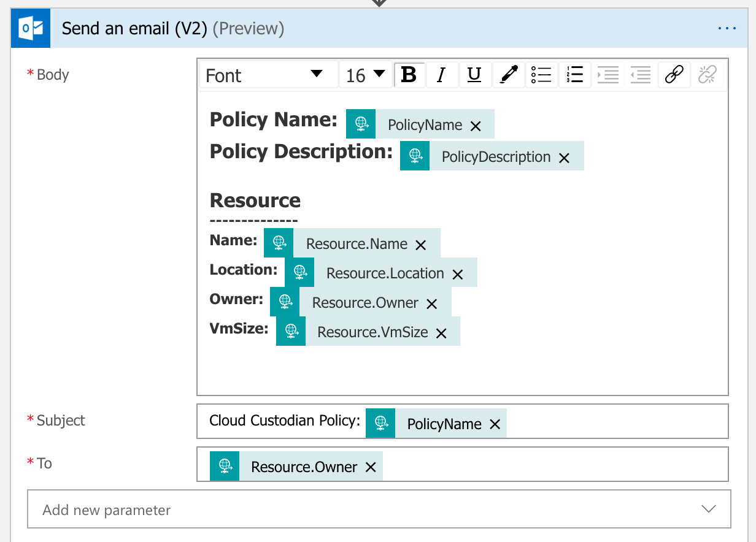Open the ellipsis menu for Send an email
The image size is (756, 542).
coord(727,29)
